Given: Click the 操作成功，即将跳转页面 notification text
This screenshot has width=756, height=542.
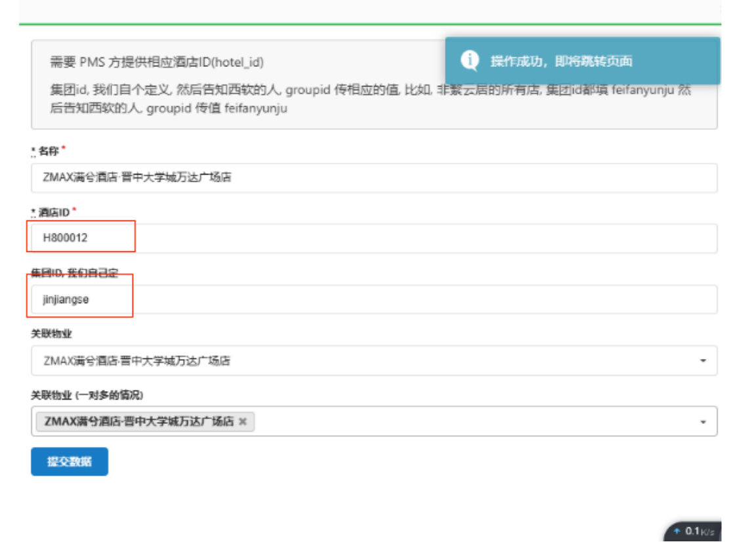Looking at the screenshot, I should (561, 61).
